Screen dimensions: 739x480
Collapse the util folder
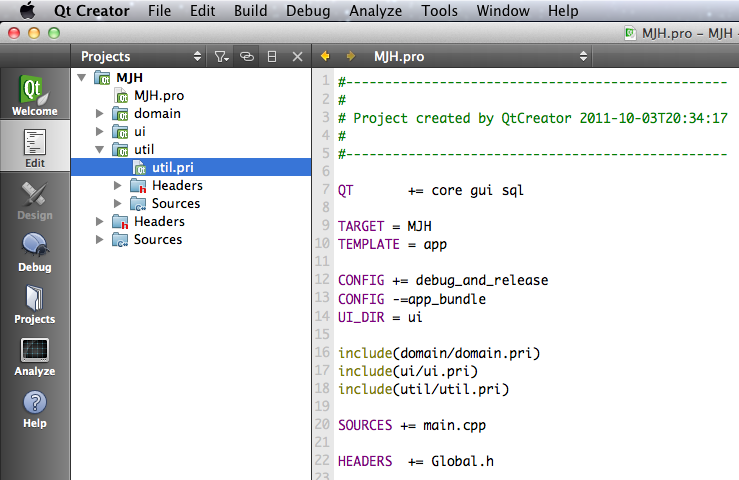coord(99,149)
